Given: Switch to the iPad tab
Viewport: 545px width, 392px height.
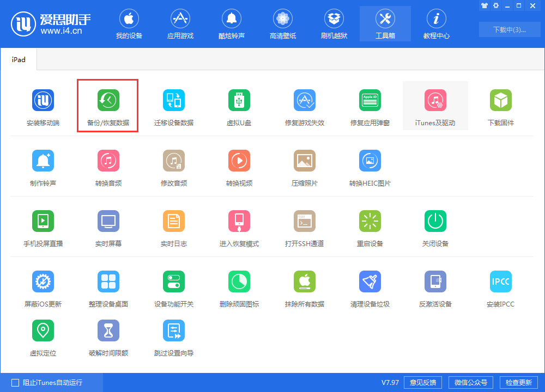Looking at the screenshot, I should [x=19, y=59].
